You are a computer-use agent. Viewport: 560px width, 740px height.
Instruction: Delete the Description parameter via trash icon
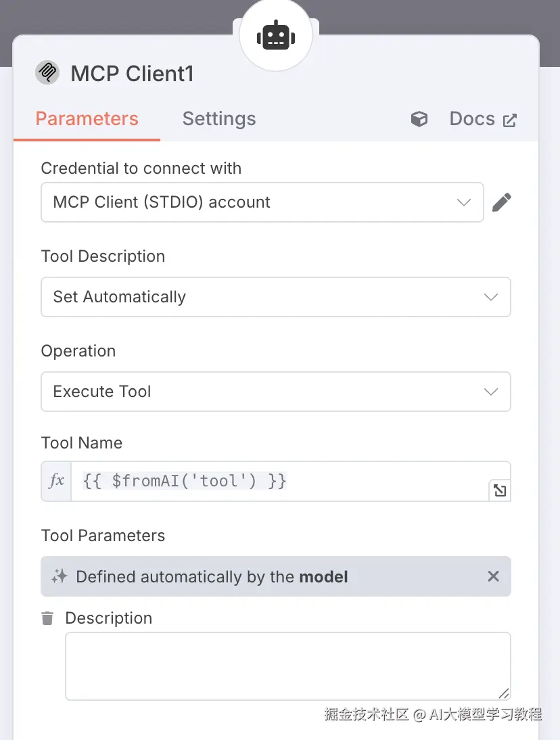click(x=47, y=618)
